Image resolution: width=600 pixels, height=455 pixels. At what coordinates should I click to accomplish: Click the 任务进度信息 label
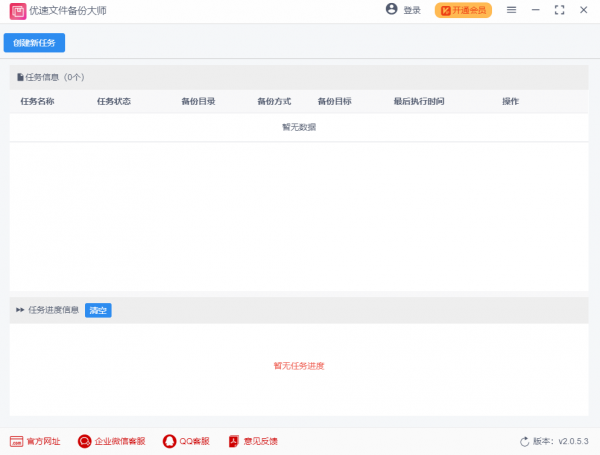pos(53,310)
